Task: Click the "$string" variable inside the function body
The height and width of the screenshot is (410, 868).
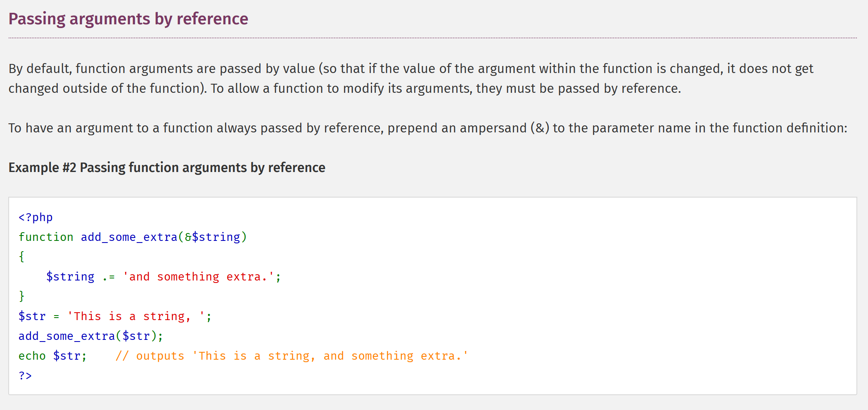Action: [70, 277]
